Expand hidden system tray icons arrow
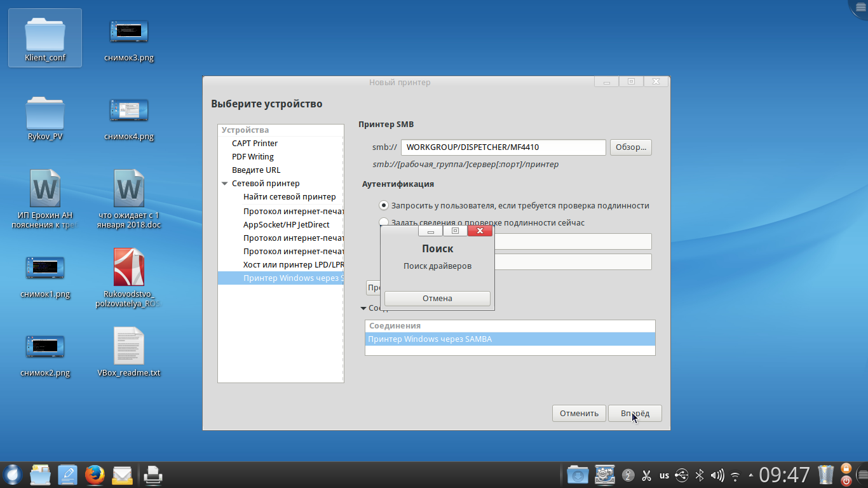 pos(751,475)
